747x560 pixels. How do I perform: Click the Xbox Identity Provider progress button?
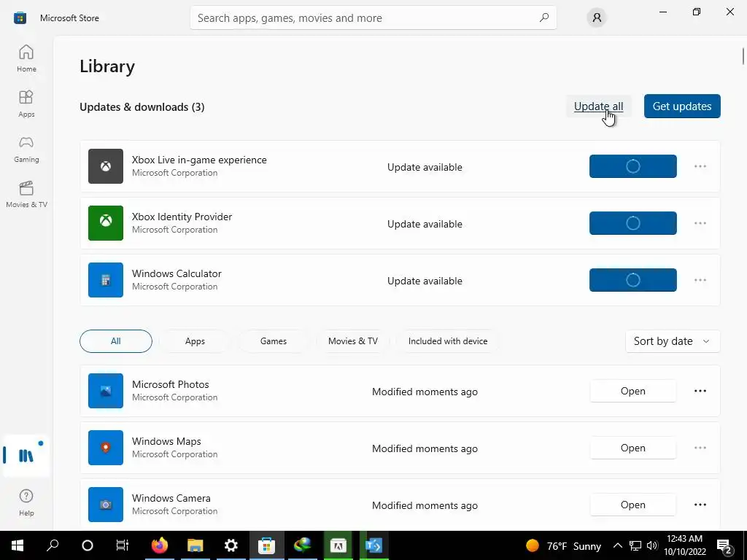(632, 223)
